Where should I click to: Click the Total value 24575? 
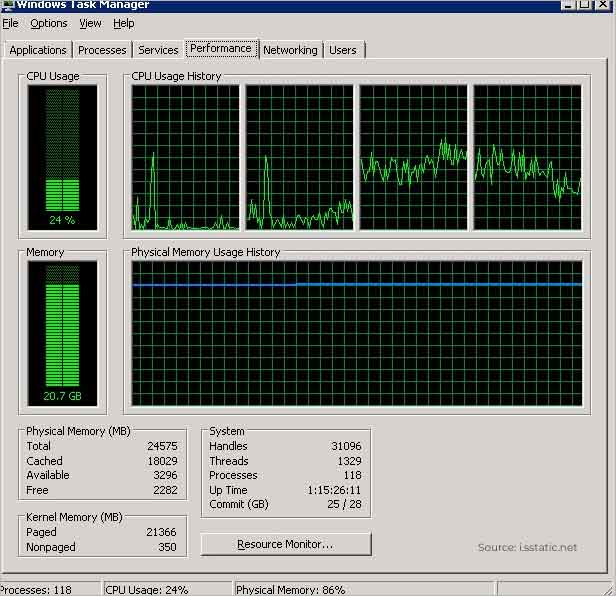(162, 446)
